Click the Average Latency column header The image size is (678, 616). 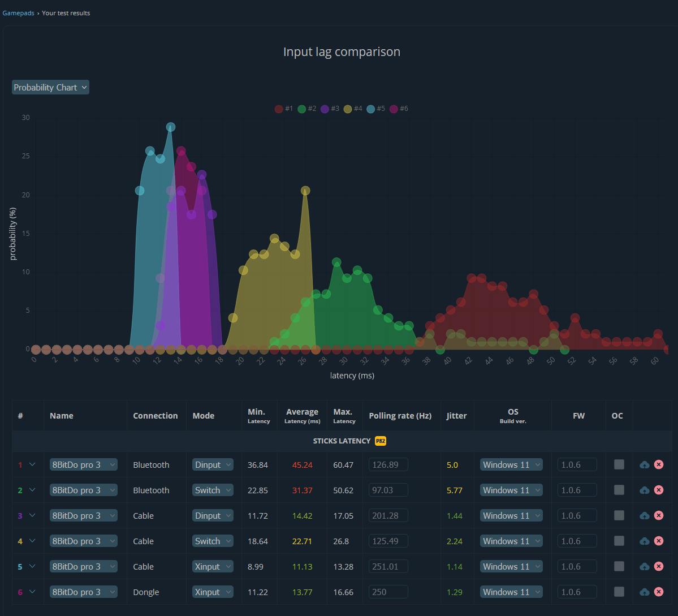coord(302,415)
